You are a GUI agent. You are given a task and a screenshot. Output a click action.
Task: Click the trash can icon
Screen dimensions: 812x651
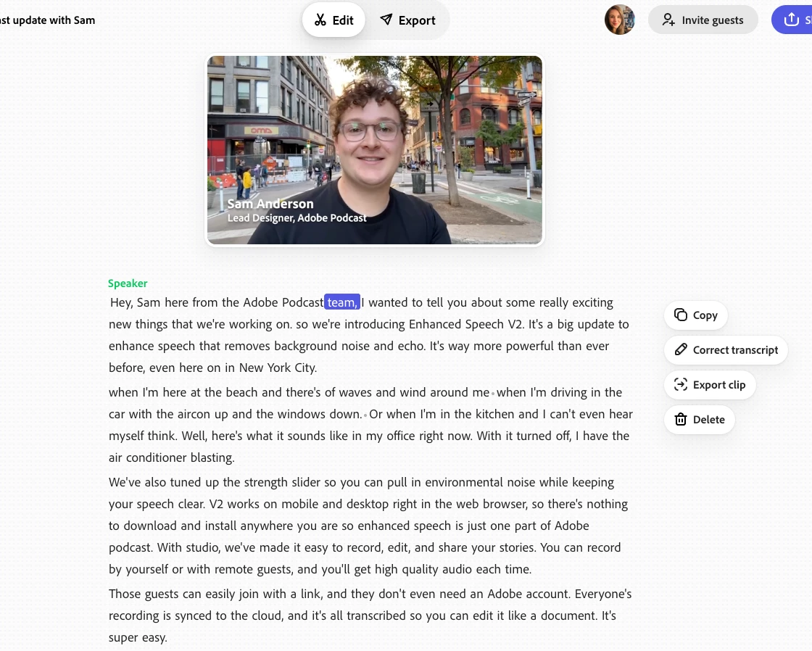[681, 419]
